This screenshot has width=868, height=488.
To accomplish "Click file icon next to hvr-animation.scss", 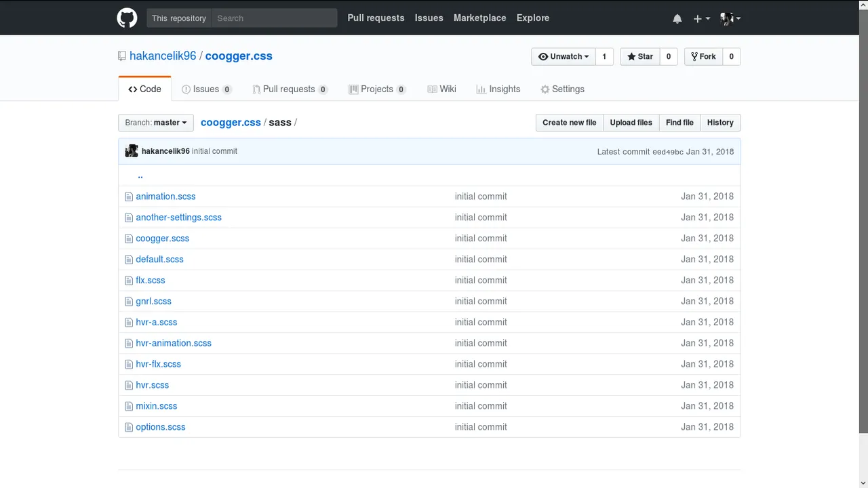I will click(x=129, y=344).
